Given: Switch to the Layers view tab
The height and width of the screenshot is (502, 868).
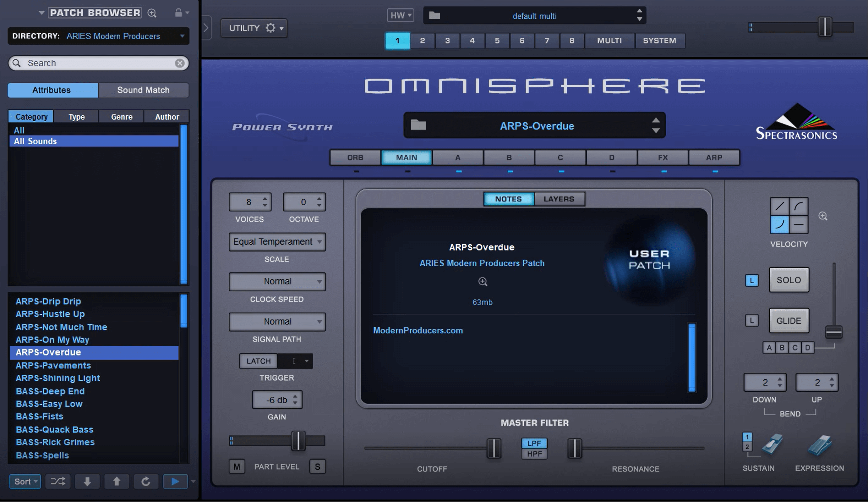Looking at the screenshot, I should [559, 199].
